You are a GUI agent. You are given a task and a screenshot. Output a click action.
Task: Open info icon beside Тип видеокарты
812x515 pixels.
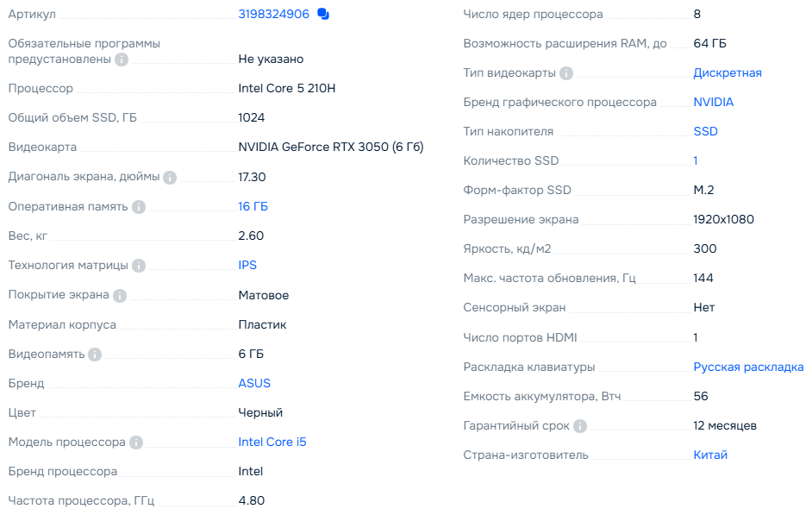click(565, 73)
